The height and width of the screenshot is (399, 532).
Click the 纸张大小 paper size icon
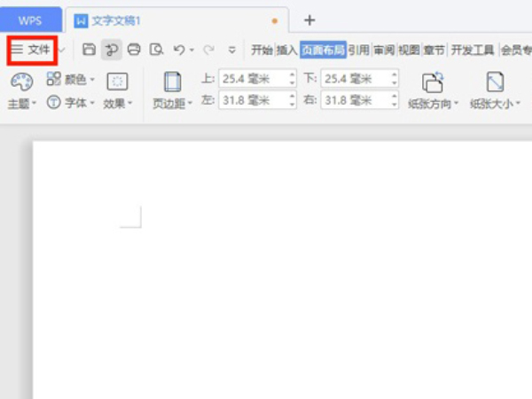pos(495,84)
